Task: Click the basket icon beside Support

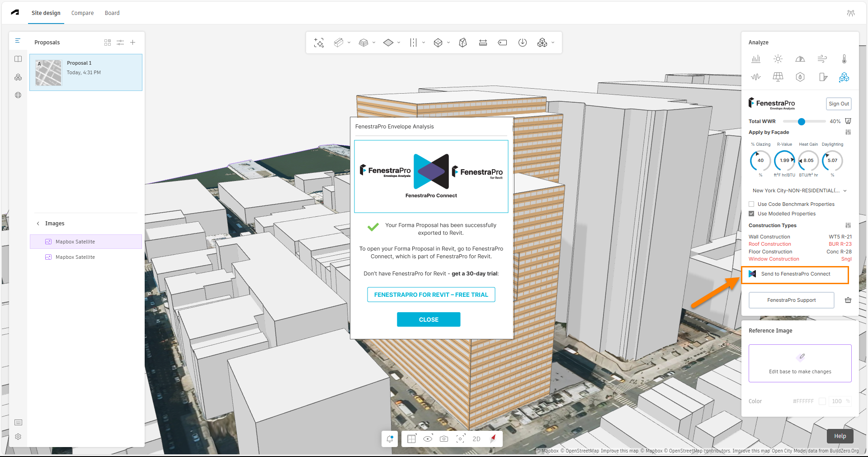Action: coord(848,300)
